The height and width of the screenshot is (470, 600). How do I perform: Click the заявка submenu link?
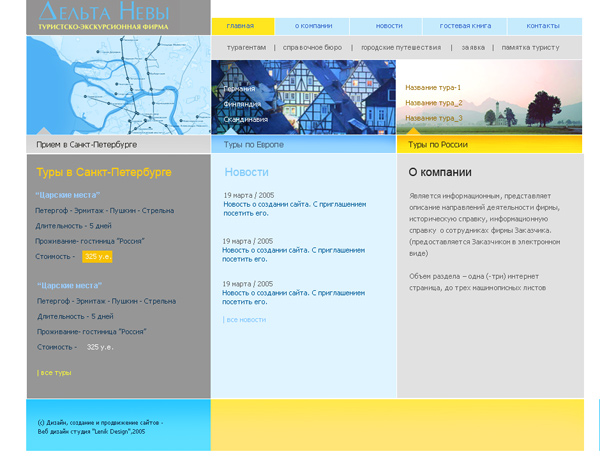[474, 47]
